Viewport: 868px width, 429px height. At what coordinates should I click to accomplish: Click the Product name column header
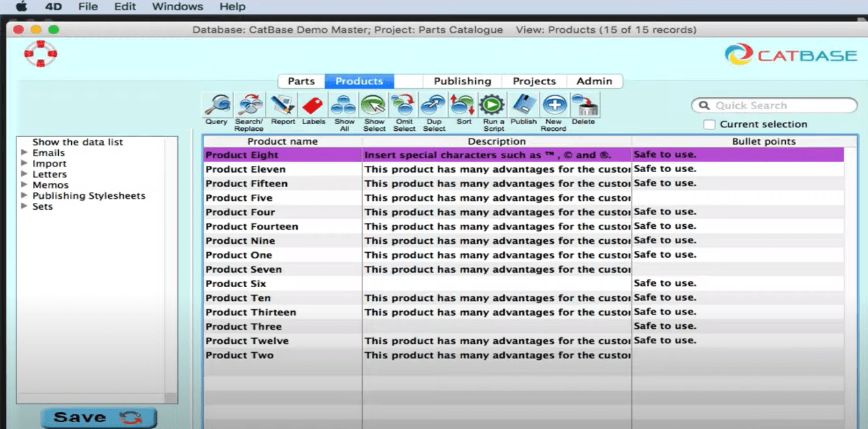pos(282,141)
